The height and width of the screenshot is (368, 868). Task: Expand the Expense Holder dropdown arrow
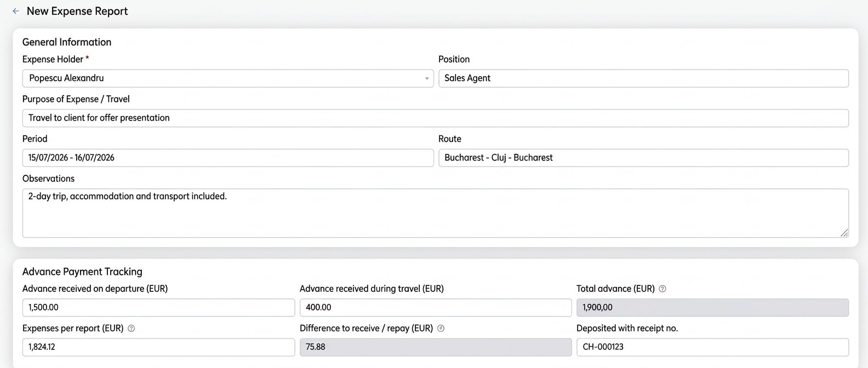pyautogui.click(x=427, y=78)
